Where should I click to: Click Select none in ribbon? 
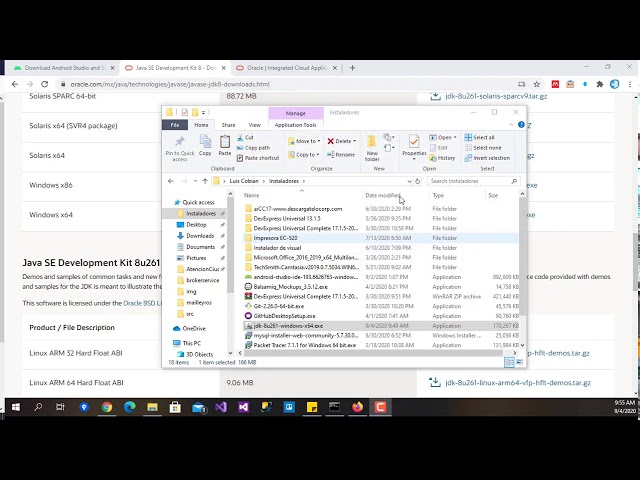(483, 148)
